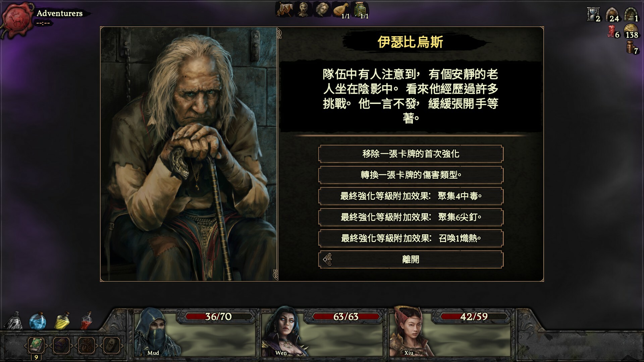Choose 移除一張卡牌的首次強化 option

pyautogui.click(x=411, y=154)
